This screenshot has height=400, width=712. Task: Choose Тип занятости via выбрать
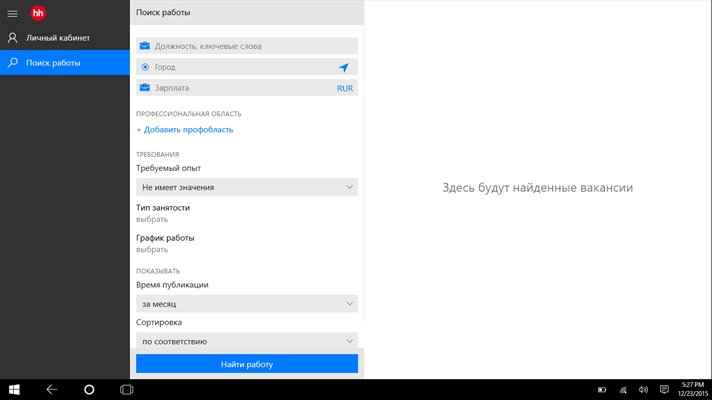[x=152, y=218]
